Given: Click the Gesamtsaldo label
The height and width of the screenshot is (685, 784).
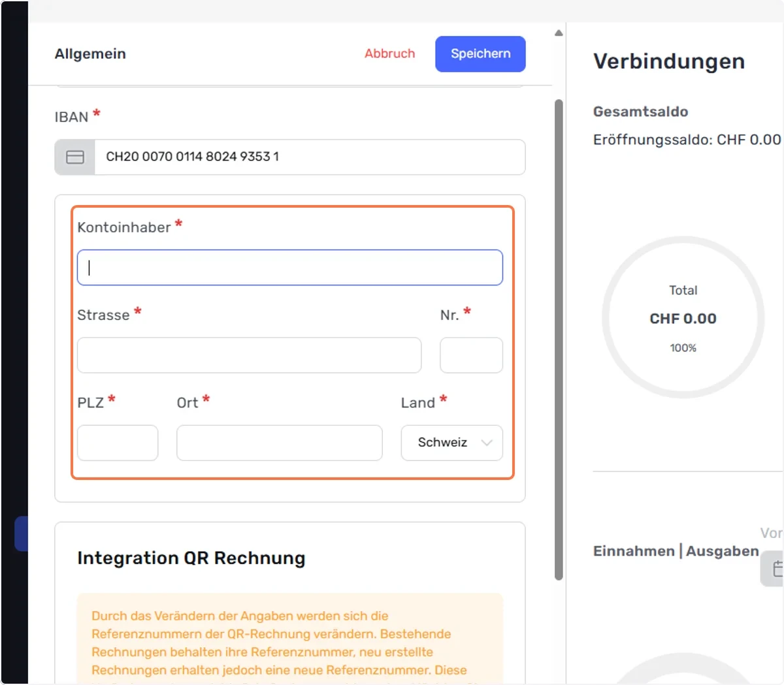Looking at the screenshot, I should coord(640,112).
